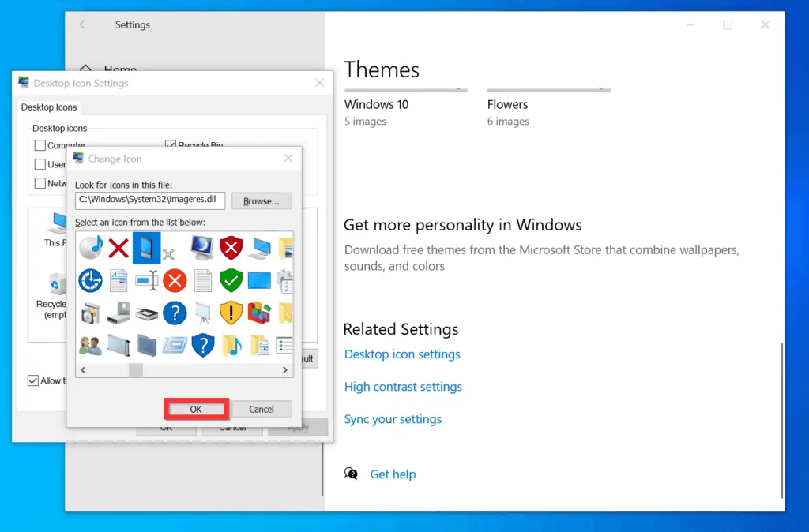809x532 pixels.
Task: Select the red shield error icon
Action: coord(231,248)
